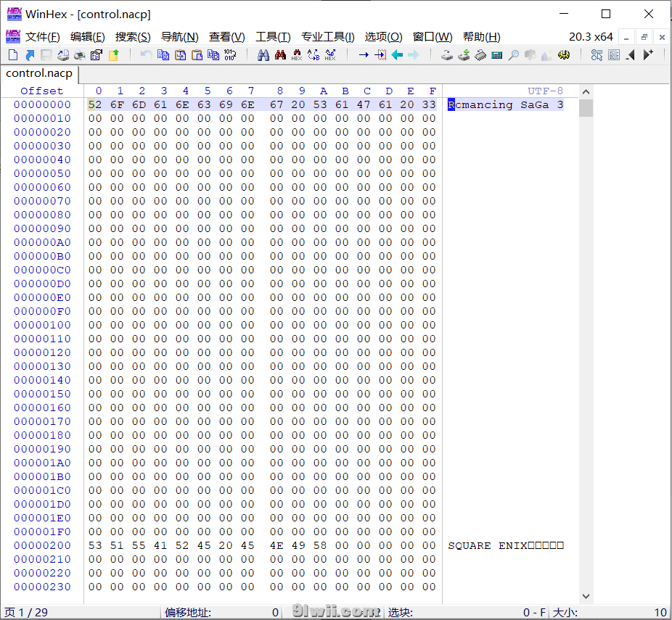Image resolution: width=672 pixels, height=620 pixels.
Task: Click the Offset column header
Action: pos(42,91)
